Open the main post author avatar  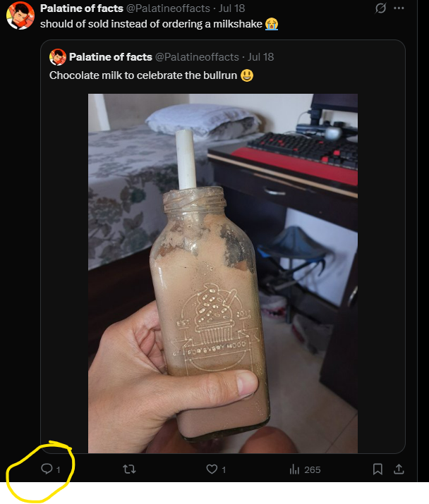coord(20,15)
